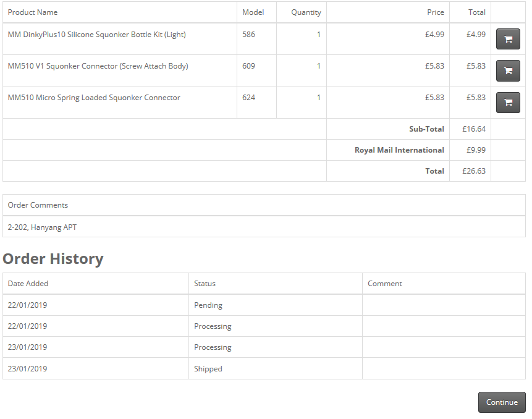Screen dimensions: 532x419
Task: Reorder the MM DinkyPlus10 Silicone Squonker Bottle Kit
Action: pos(508,39)
